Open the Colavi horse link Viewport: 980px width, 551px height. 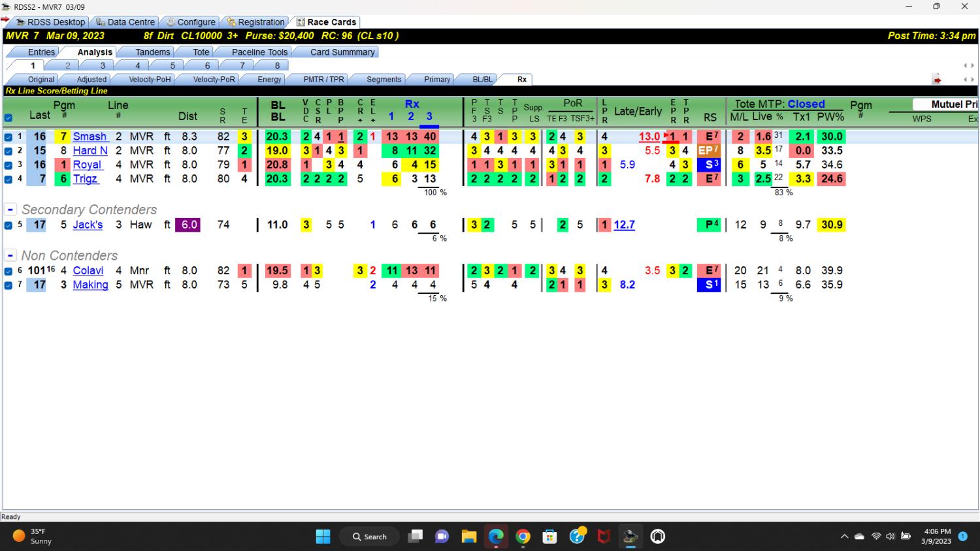(88, 270)
